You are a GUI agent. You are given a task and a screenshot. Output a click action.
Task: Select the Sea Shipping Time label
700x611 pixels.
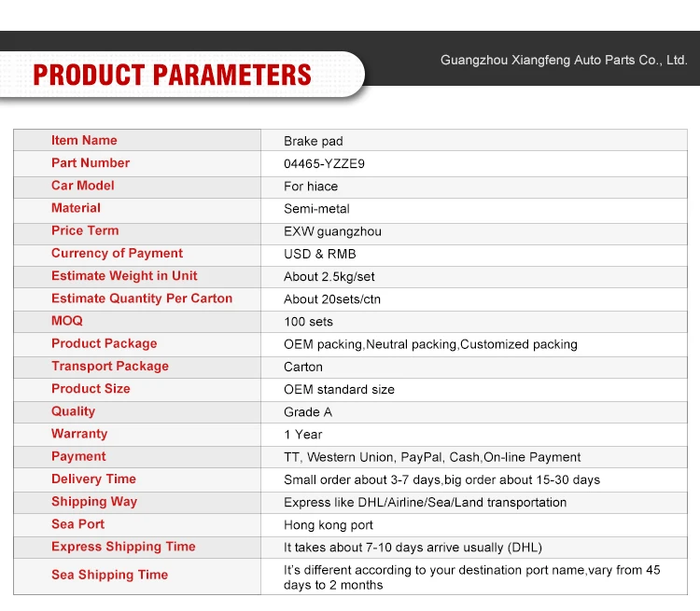click(x=109, y=576)
